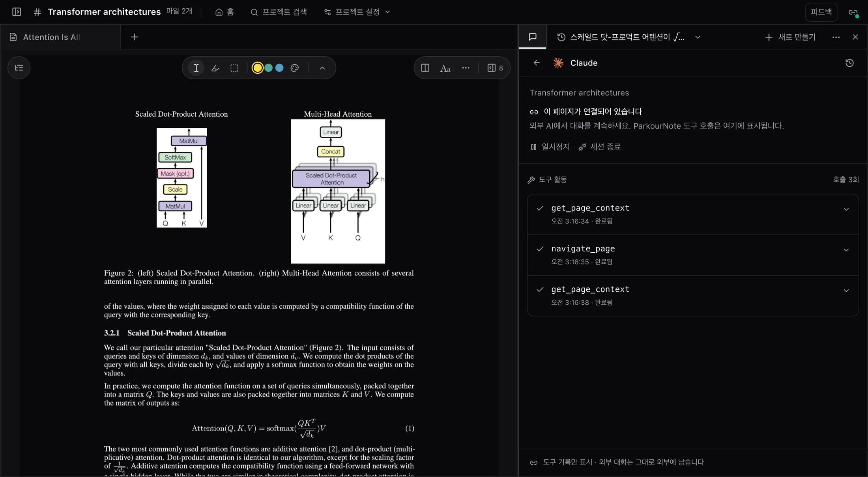Click the 피드백 button

click(x=821, y=12)
